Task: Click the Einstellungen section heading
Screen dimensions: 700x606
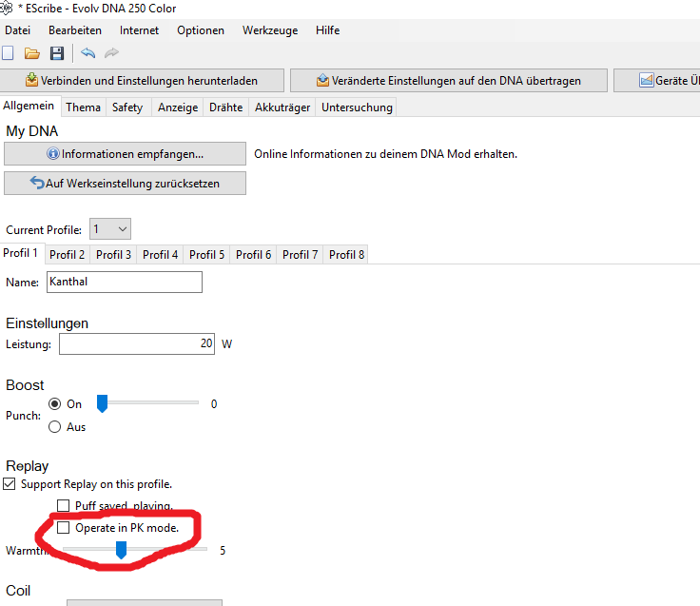Action: point(47,323)
